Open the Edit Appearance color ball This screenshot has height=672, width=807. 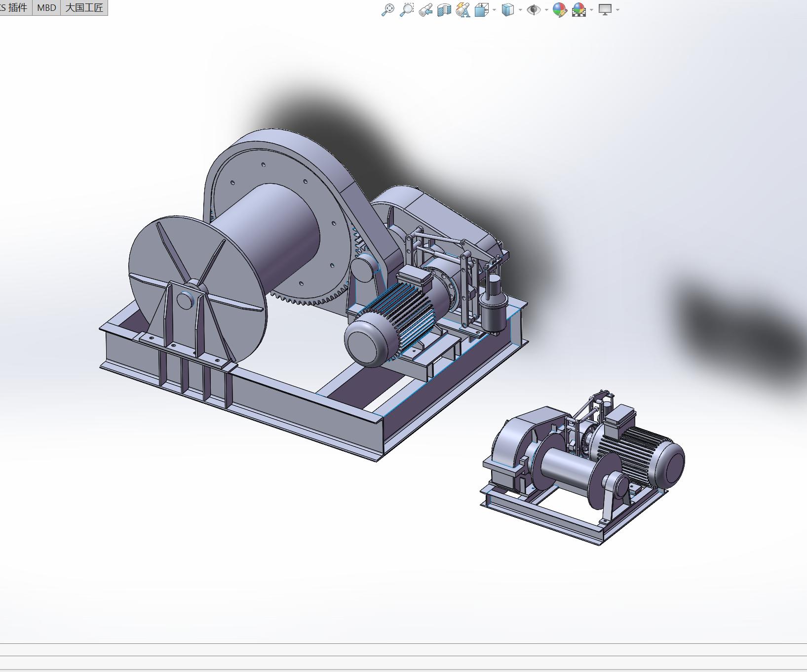pos(560,10)
